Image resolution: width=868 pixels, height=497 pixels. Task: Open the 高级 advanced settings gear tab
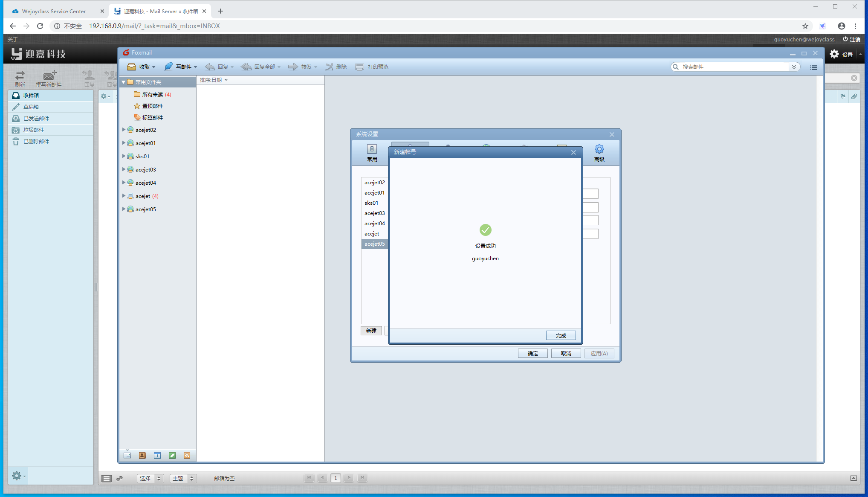599,152
